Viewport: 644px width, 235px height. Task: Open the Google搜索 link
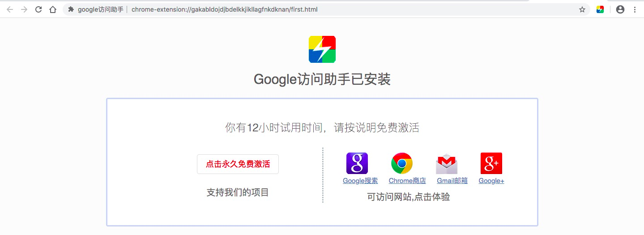click(x=360, y=181)
